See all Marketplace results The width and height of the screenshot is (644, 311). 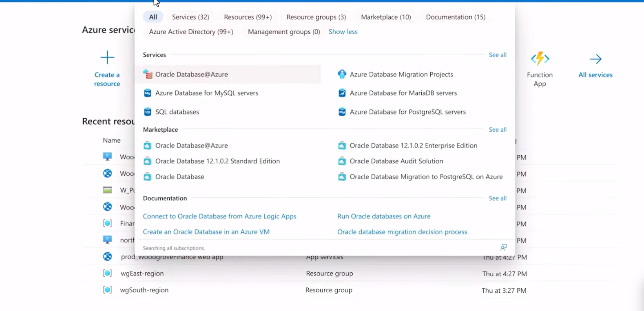point(498,129)
